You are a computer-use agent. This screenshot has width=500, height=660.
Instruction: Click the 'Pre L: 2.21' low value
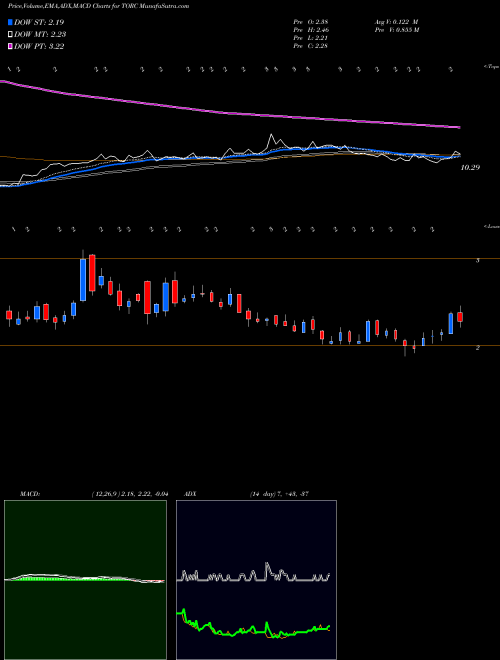point(311,38)
